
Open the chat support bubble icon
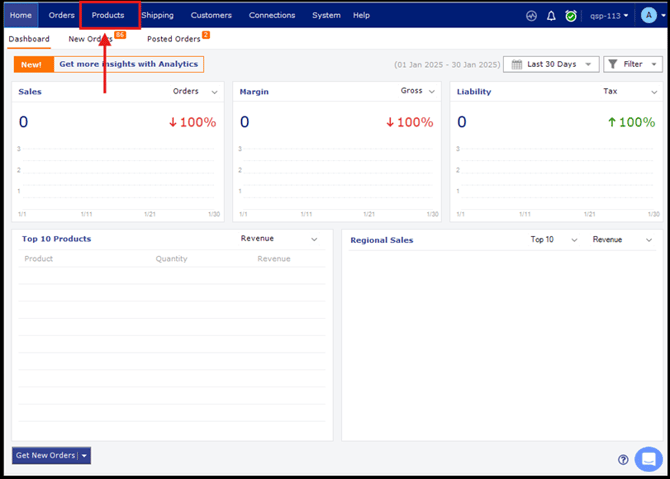(x=648, y=459)
